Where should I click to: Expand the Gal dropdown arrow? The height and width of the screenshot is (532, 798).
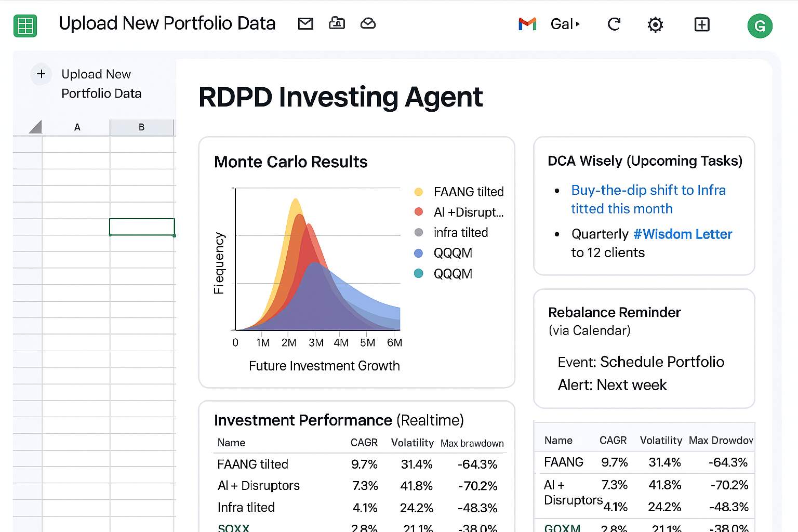[578, 24]
